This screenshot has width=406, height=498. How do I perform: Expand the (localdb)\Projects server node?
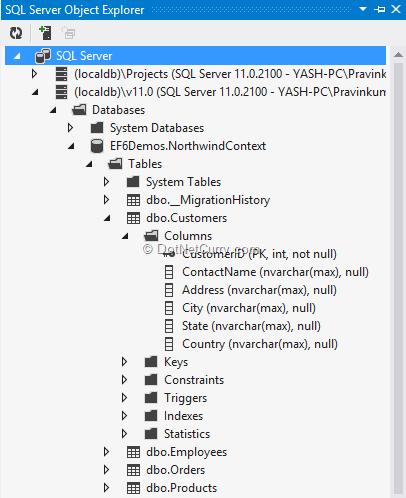click(34, 74)
